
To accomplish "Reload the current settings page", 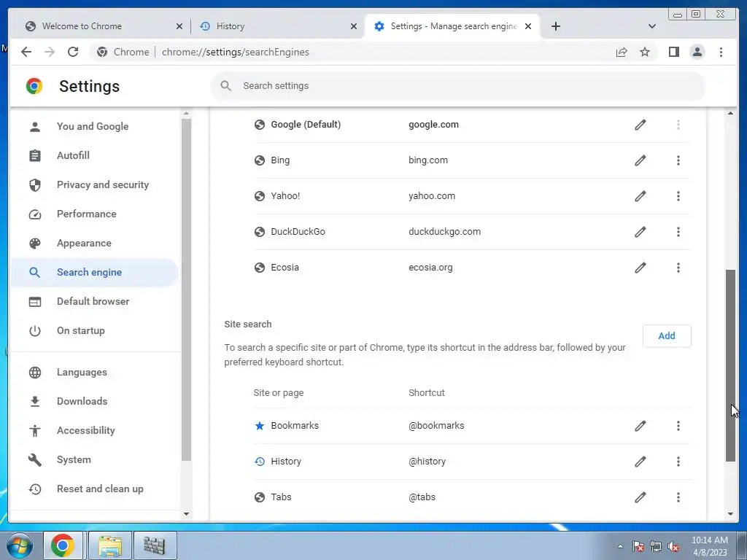I will [73, 52].
